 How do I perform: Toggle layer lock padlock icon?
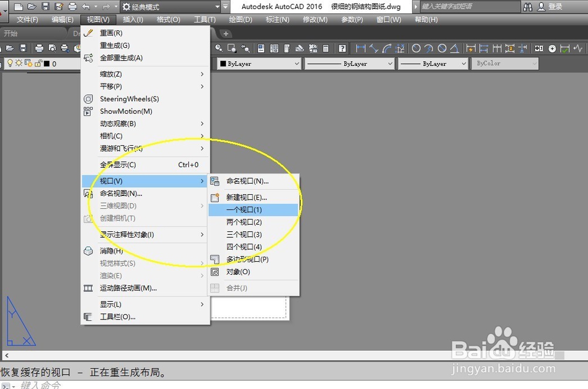coord(38,64)
